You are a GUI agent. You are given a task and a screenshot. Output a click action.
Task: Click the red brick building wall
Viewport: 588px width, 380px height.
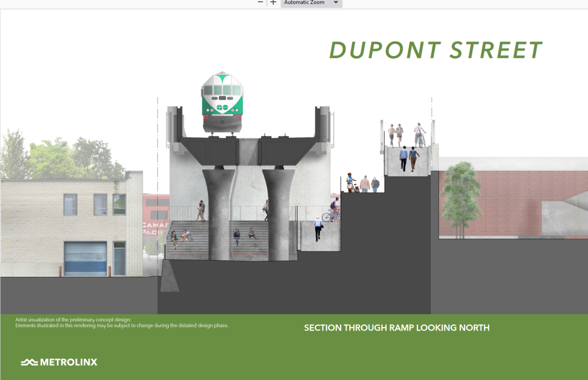coord(505,202)
